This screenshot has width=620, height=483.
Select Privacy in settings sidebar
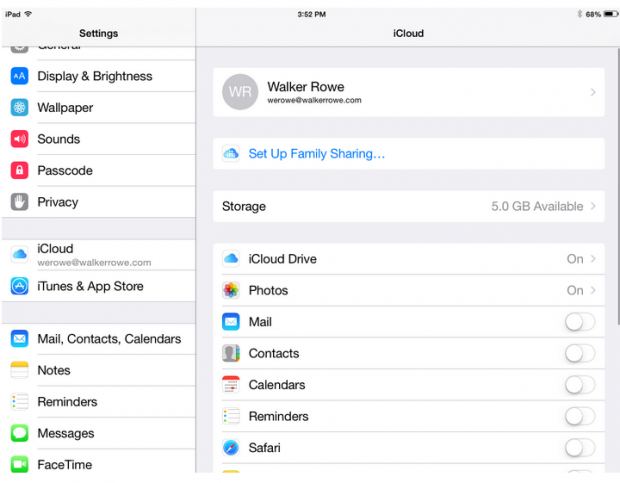coord(98,202)
